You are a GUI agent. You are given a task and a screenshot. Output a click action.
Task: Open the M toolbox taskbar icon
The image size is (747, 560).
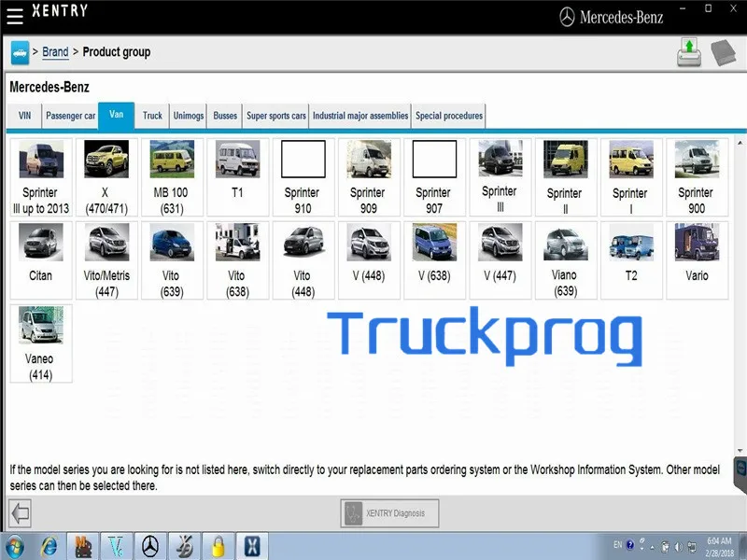(x=82, y=547)
